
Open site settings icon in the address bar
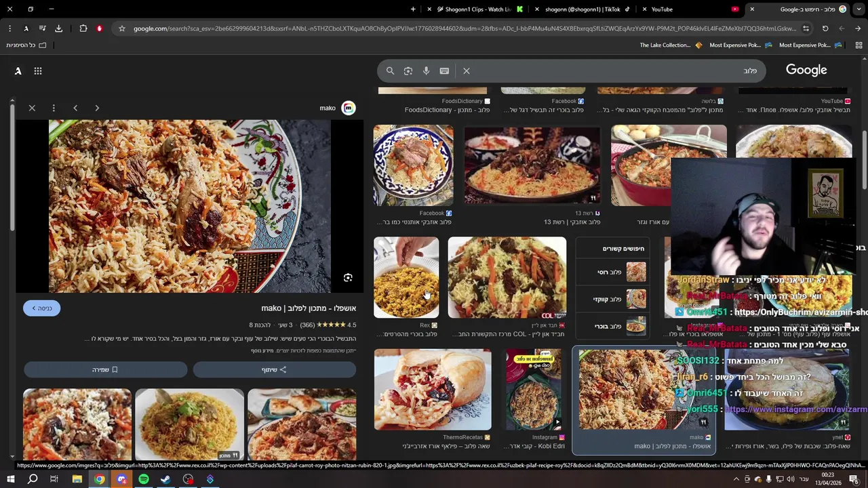click(x=806, y=28)
